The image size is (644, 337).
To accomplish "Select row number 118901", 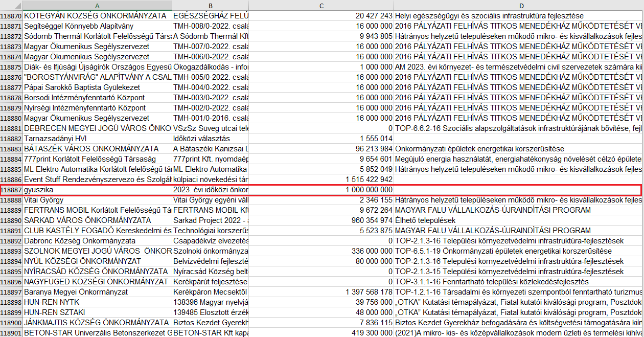I will pos(11,333).
